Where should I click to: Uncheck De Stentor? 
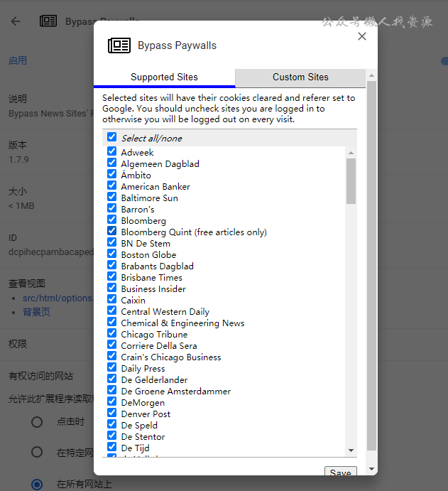pos(111,436)
